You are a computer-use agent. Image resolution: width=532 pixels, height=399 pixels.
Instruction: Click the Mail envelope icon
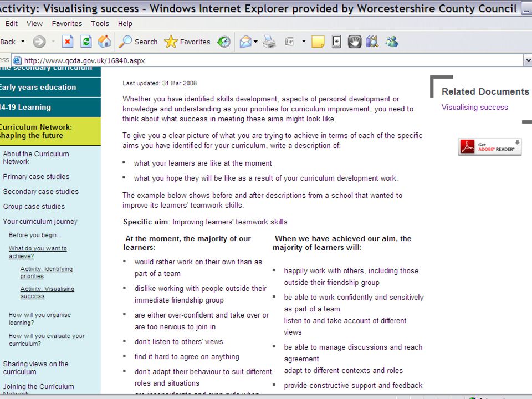(x=245, y=42)
